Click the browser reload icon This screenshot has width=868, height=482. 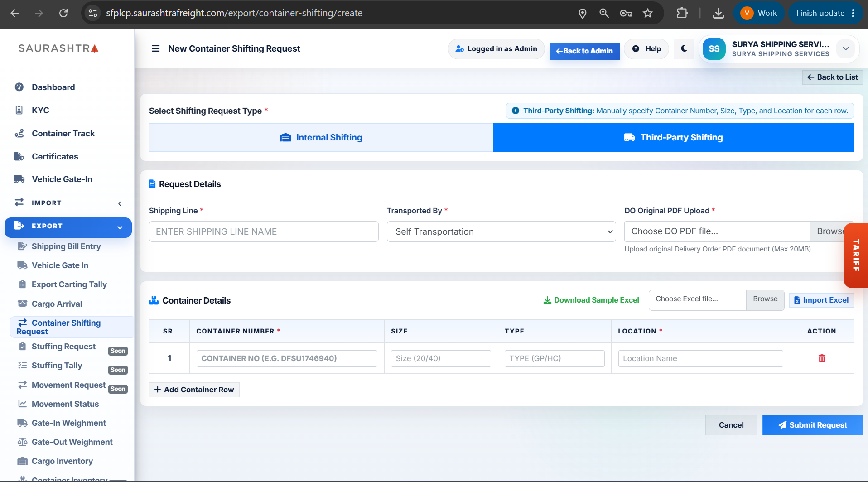(63, 13)
